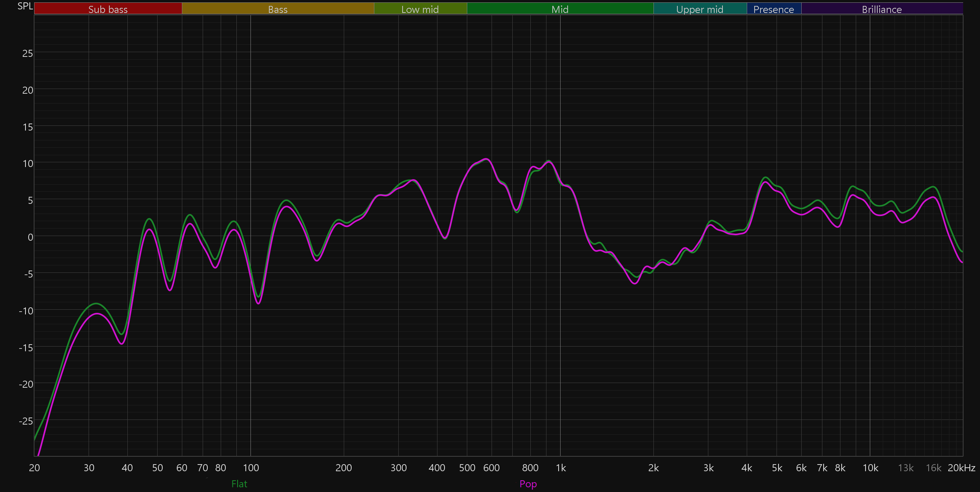Viewport: 980px width, 492px height.
Task: Click the 10k frequency tick label
Action: (x=870, y=468)
